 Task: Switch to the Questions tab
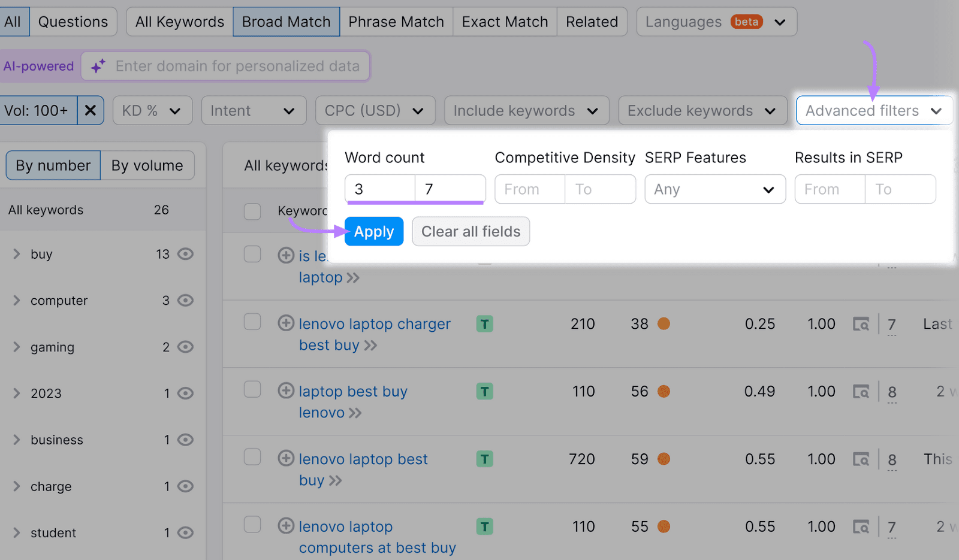[74, 21]
